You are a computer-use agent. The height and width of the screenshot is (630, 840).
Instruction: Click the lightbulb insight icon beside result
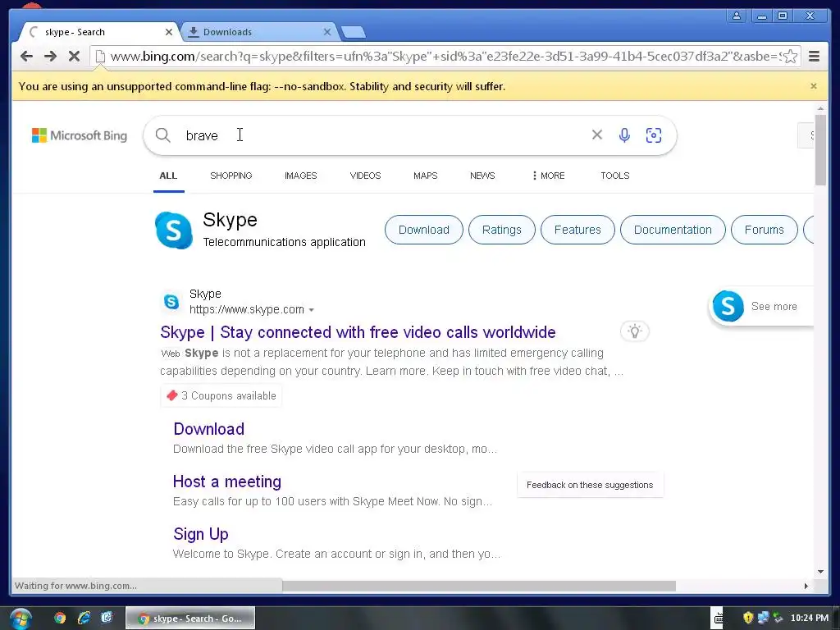click(635, 331)
